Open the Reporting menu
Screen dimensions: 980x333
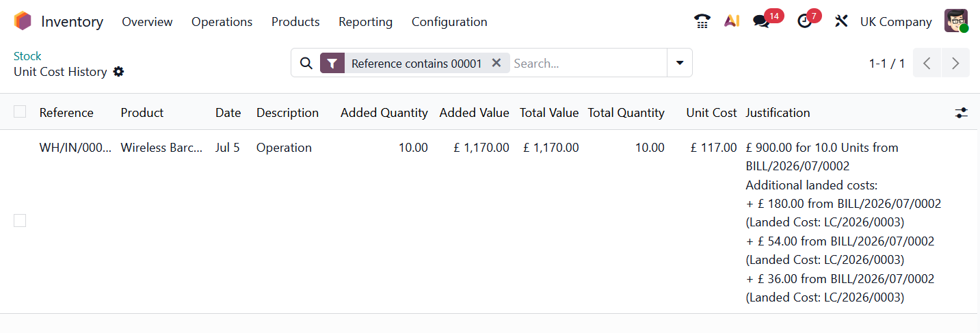click(365, 22)
